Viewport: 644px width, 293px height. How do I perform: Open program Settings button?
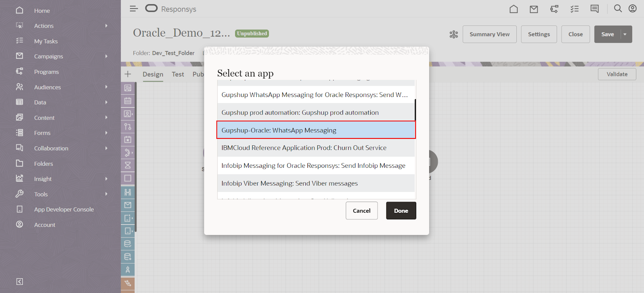[x=539, y=34]
